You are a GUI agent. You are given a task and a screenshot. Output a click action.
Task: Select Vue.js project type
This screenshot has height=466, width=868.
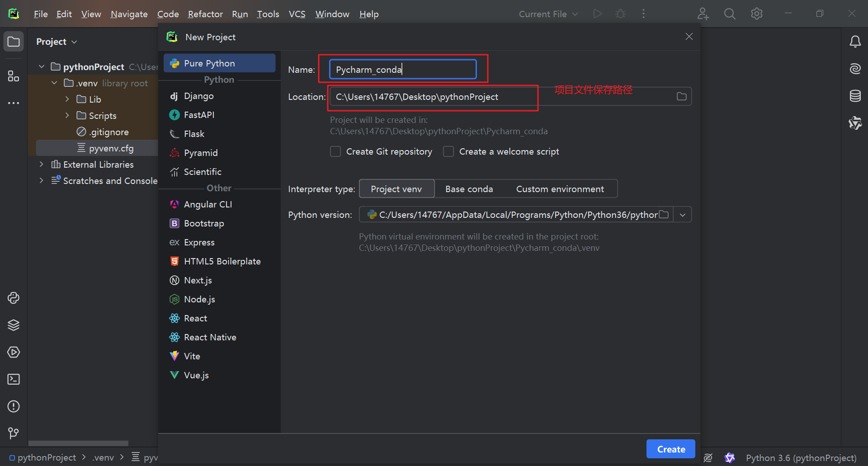click(219, 375)
